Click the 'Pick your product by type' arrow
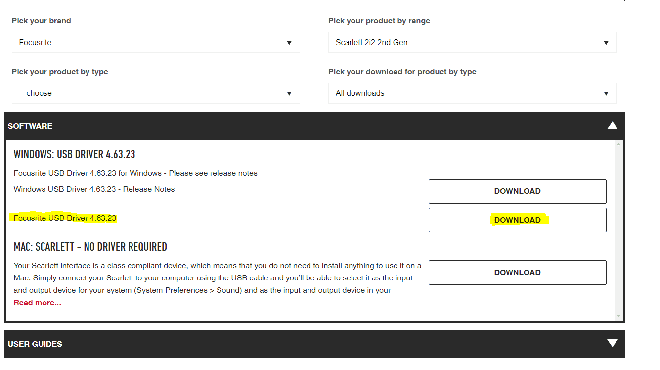 pyautogui.click(x=289, y=93)
